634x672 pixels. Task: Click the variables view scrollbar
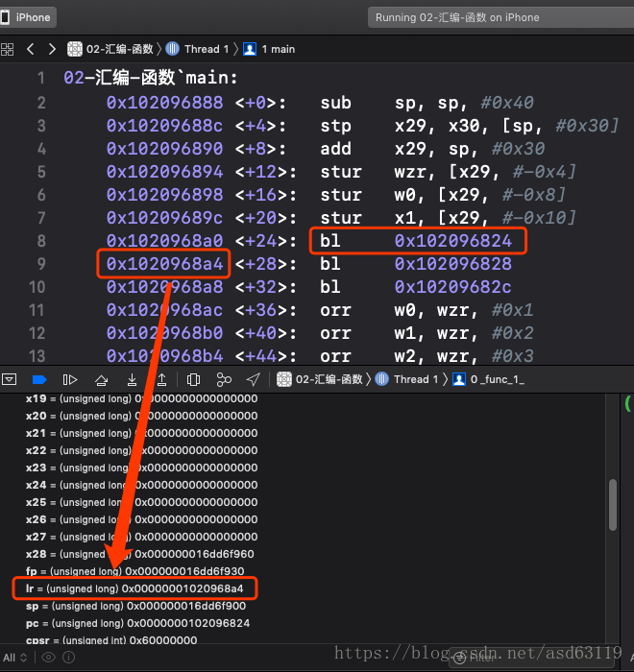(x=613, y=504)
